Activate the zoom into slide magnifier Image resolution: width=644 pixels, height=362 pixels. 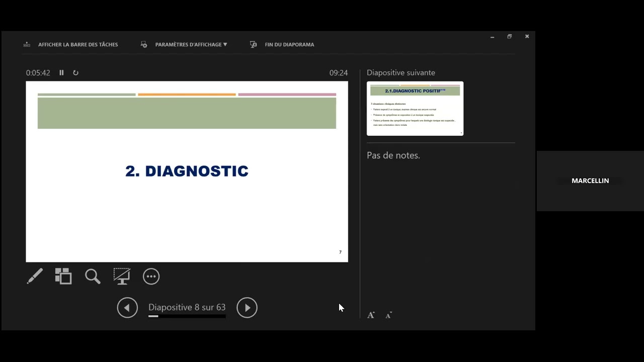pyautogui.click(x=93, y=276)
